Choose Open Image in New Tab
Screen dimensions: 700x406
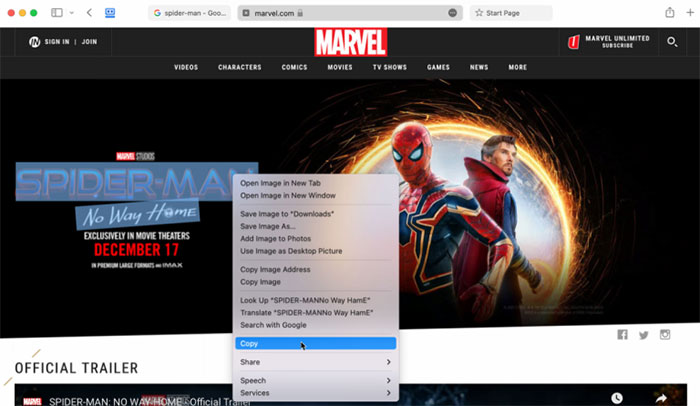316,183
